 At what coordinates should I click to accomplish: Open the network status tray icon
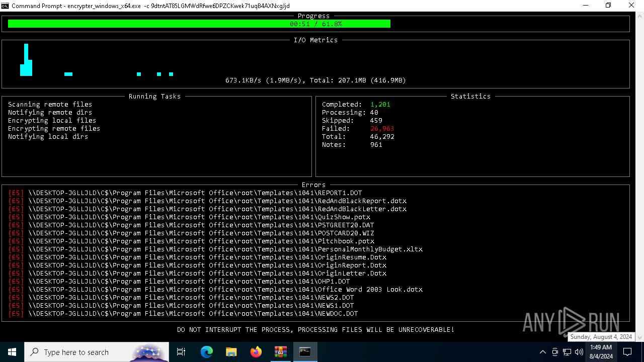pyautogui.click(x=567, y=352)
